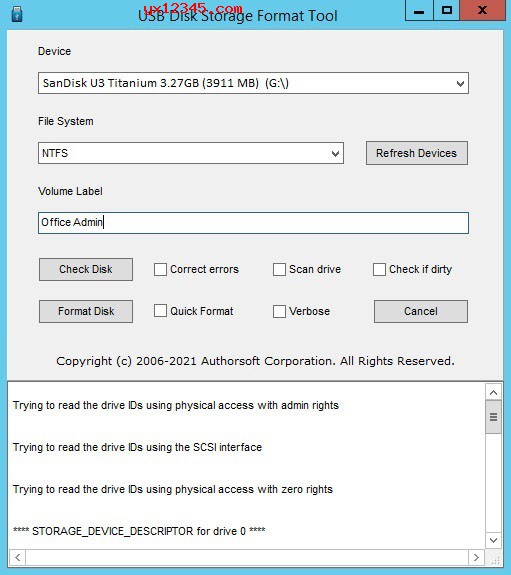Check the Check if dirty box

pyautogui.click(x=379, y=269)
